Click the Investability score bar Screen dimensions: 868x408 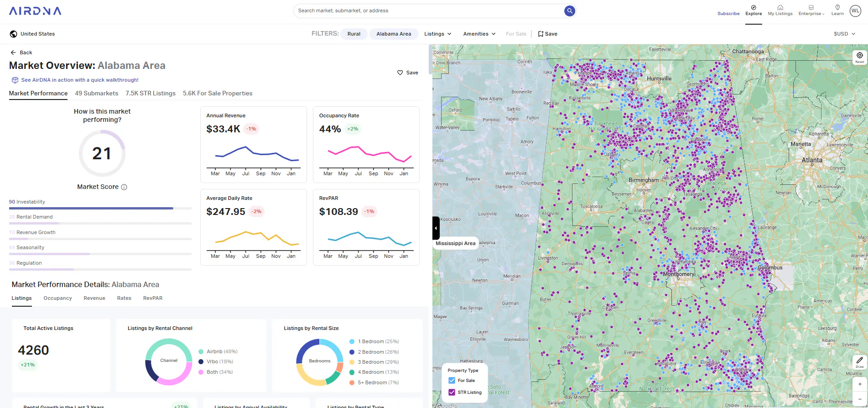100,208
